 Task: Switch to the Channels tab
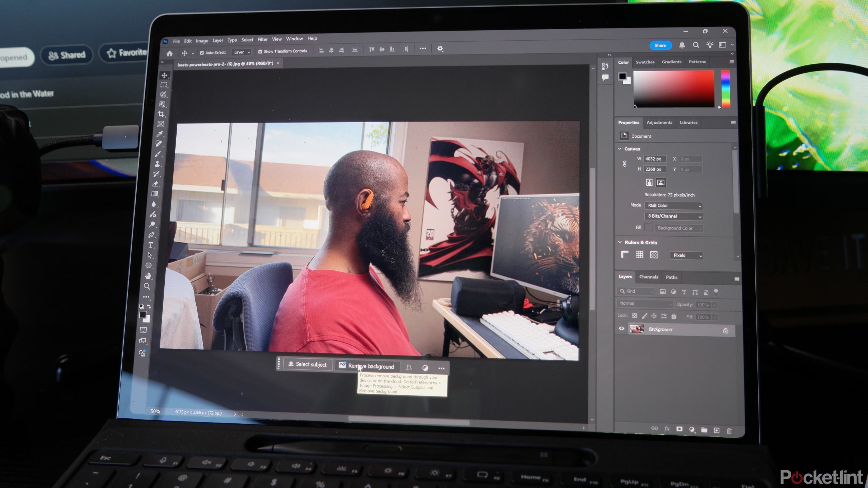coord(648,277)
